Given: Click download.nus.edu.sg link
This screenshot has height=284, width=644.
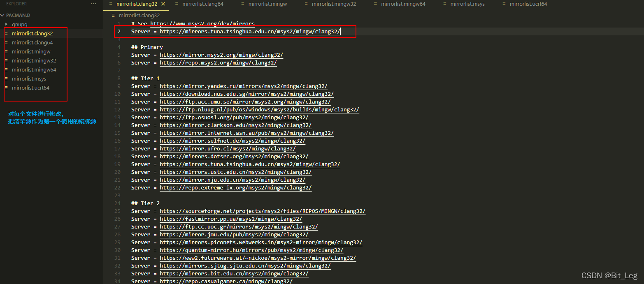Looking at the screenshot, I should pos(247,94).
